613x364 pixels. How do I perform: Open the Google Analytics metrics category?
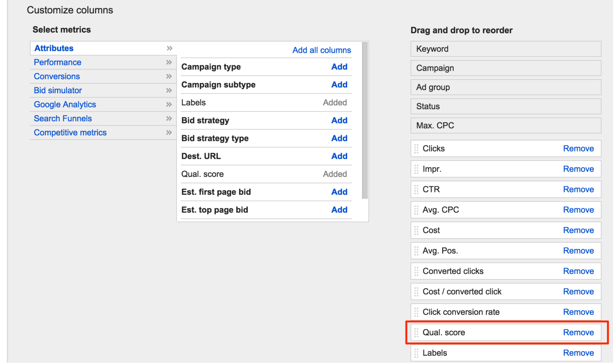65,105
